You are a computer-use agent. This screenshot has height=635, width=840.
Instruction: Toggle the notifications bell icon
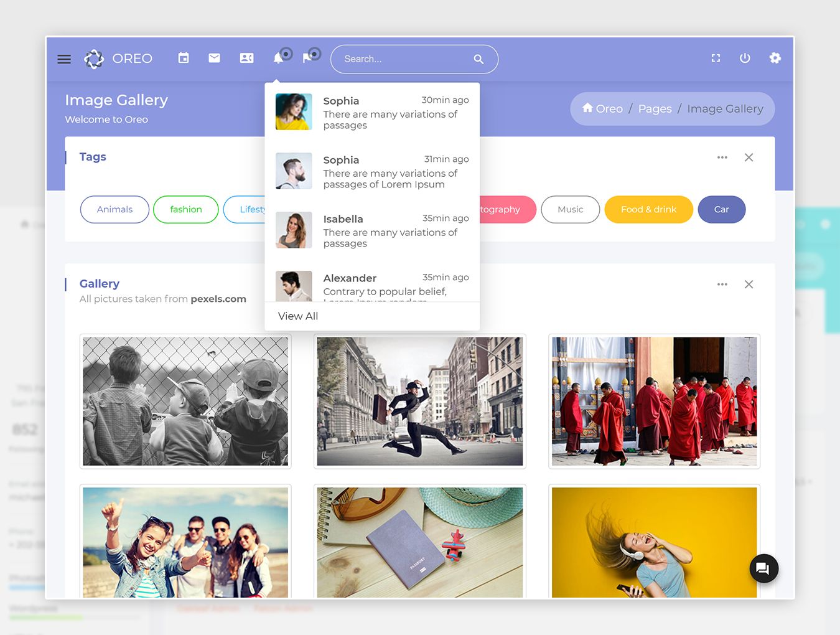[278, 58]
